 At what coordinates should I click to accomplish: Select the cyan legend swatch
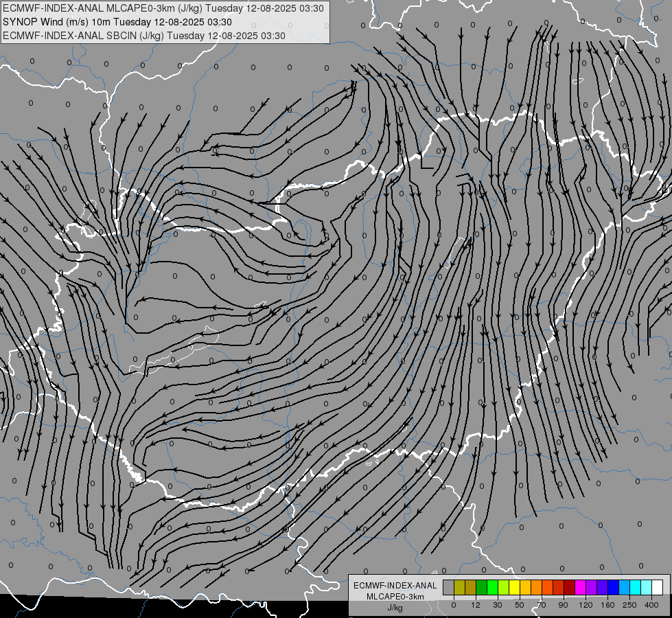pos(635,587)
